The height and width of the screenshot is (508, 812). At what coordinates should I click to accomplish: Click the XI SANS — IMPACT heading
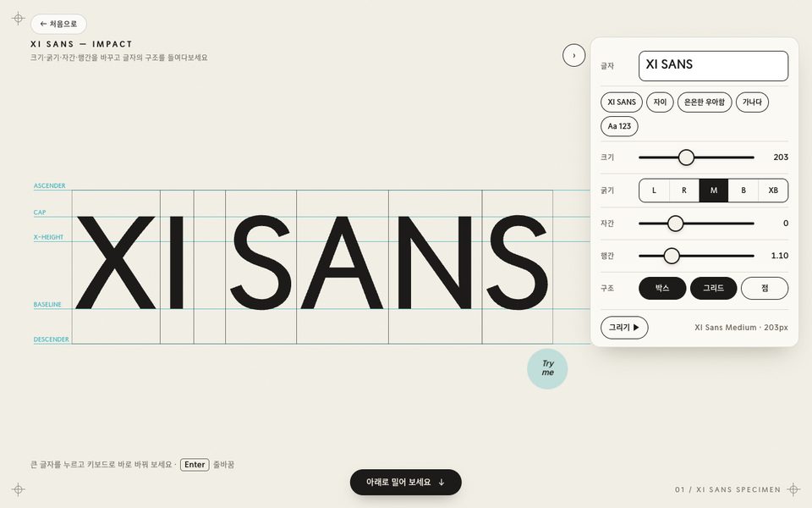click(x=81, y=44)
